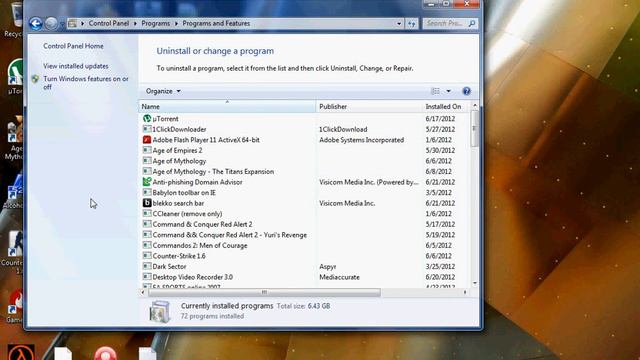The width and height of the screenshot is (640, 360).
Task: Sort by Name column header
Action: pyautogui.click(x=227, y=107)
